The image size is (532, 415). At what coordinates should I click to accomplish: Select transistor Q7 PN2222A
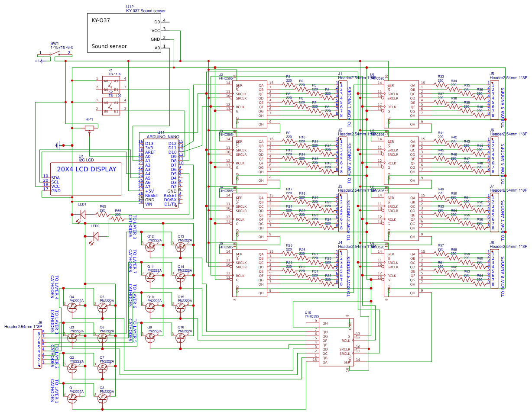point(103,368)
